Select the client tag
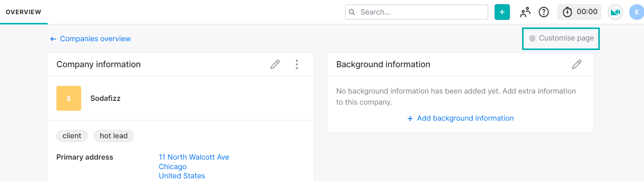The image size is (644, 181). pyautogui.click(x=72, y=136)
